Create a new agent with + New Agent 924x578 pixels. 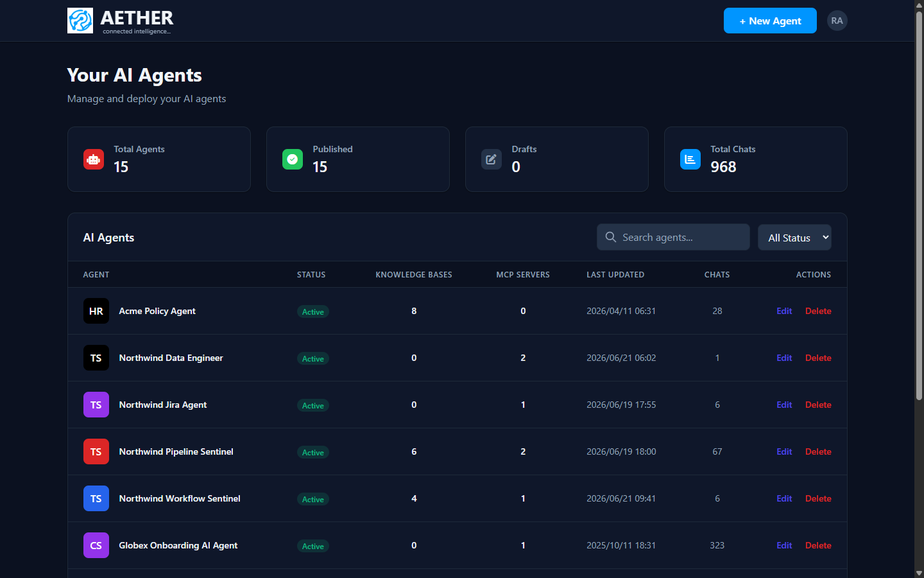(770, 21)
